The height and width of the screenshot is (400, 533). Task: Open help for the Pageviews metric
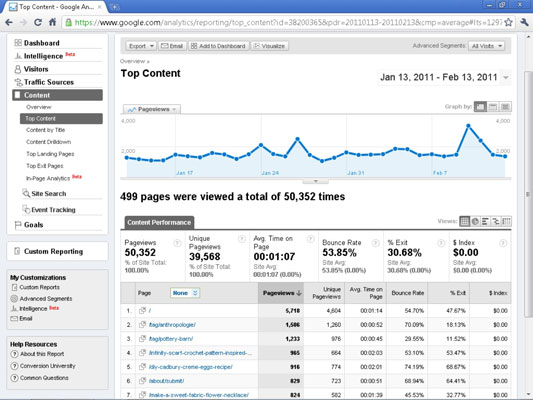click(177, 243)
